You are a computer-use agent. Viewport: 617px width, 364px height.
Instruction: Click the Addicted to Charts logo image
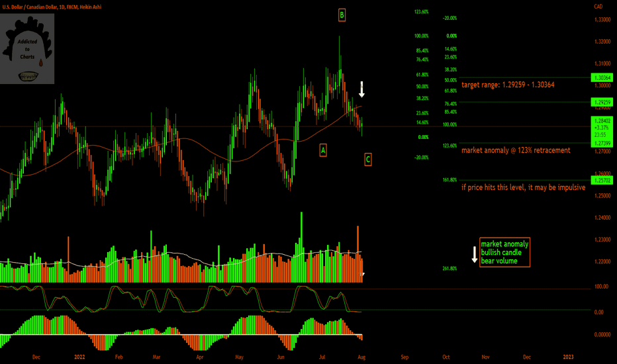tap(27, 49)
